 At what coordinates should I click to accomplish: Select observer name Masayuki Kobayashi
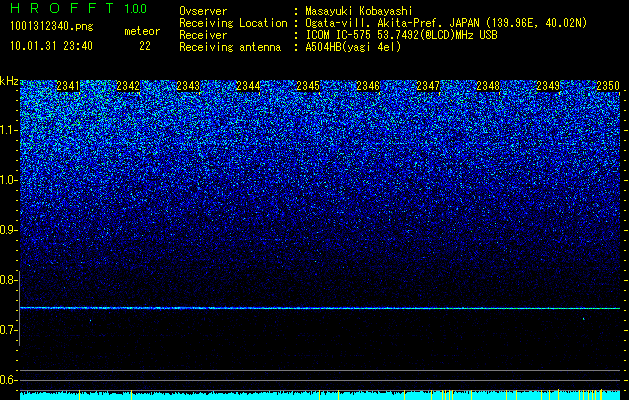[x=359, y=11]
